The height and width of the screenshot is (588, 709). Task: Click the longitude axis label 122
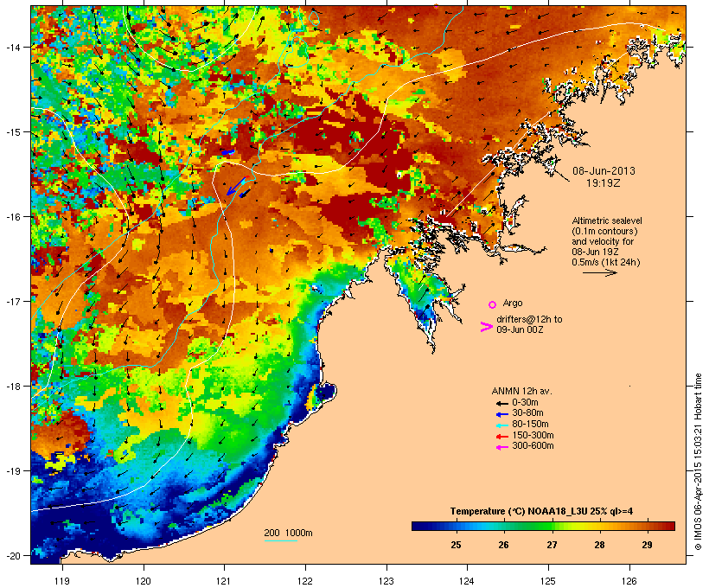pyautogui.click(x=305, y=581)
